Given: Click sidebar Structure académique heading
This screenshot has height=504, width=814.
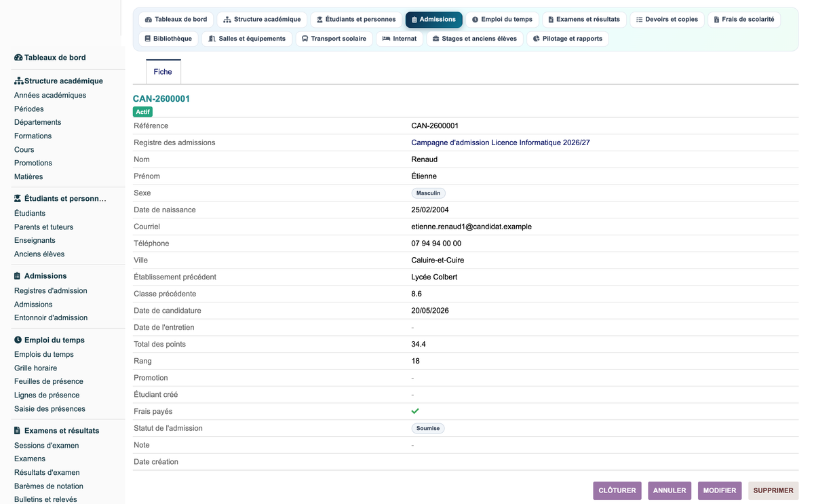Looking at the screenshot, I should tap(58, 81).
